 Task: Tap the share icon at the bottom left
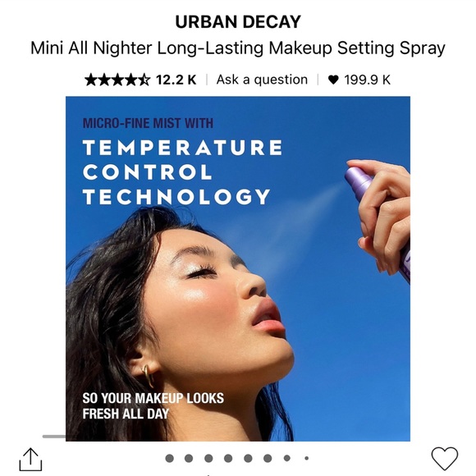point(30,460)
